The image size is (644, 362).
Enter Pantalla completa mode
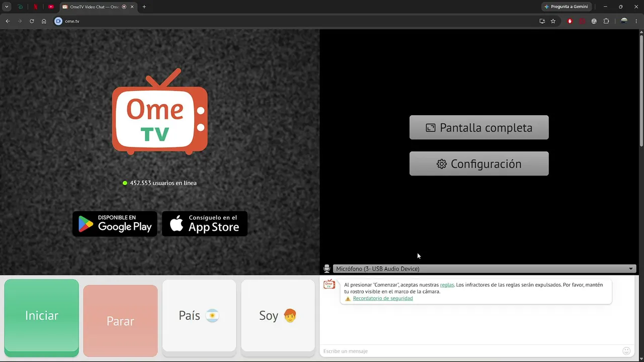click(479, 128)
